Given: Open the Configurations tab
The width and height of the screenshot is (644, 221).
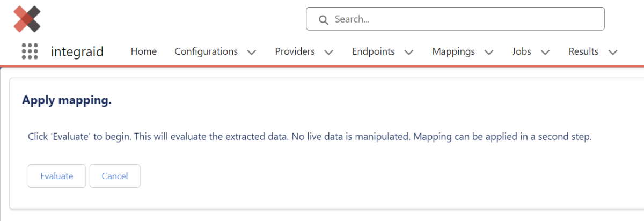Looking at the screenshot, I should (x=206, y=52).
